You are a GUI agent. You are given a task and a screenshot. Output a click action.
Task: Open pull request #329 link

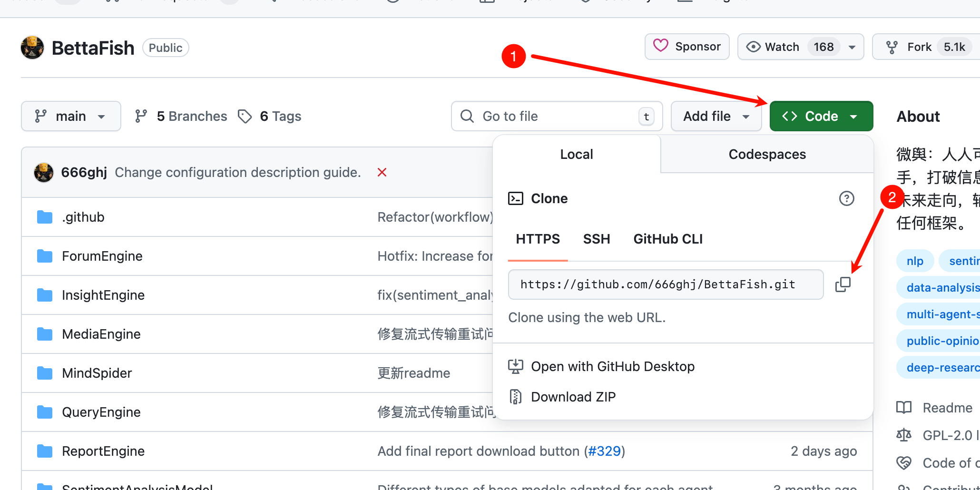point(605,451)
